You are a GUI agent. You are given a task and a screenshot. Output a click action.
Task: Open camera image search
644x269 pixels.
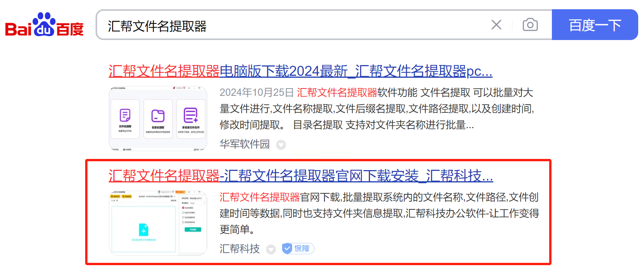(x=530, y=25)
